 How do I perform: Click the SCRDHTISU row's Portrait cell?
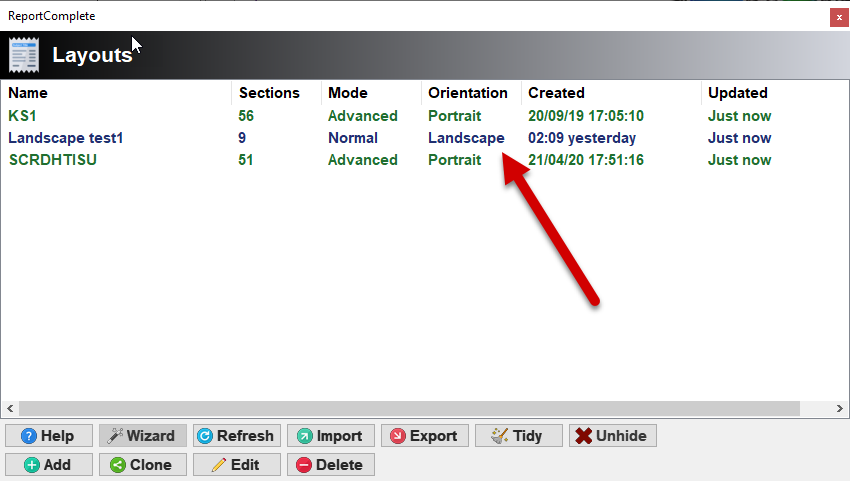click(455, 160)
